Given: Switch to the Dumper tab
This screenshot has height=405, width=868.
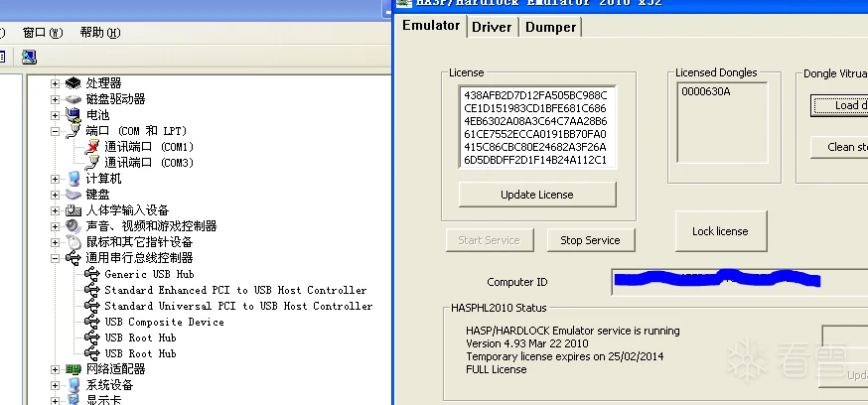Looking at the screenshot, I should pyautogui.click(x=550, y=27).
